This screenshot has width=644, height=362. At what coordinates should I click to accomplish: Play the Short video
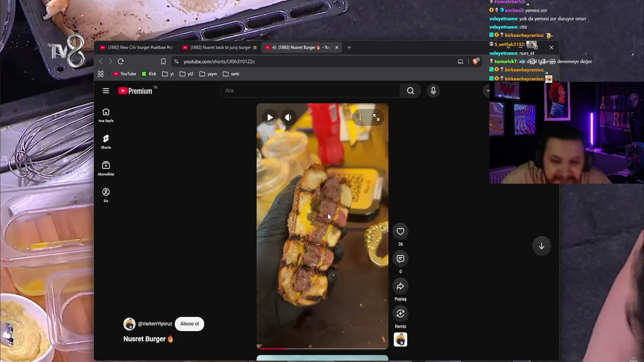point(270,118)
